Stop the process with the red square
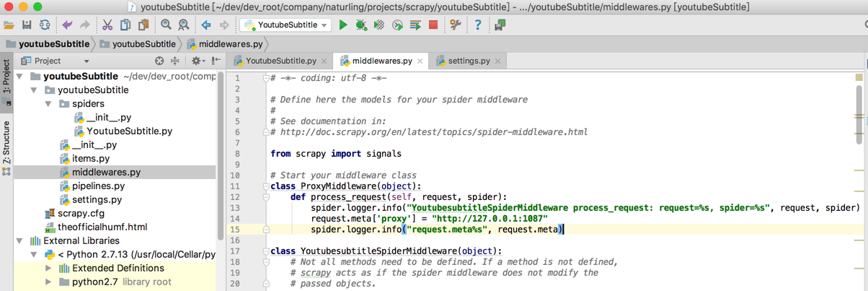The height and width of the screenshot is (291, 868). [433, 25]
